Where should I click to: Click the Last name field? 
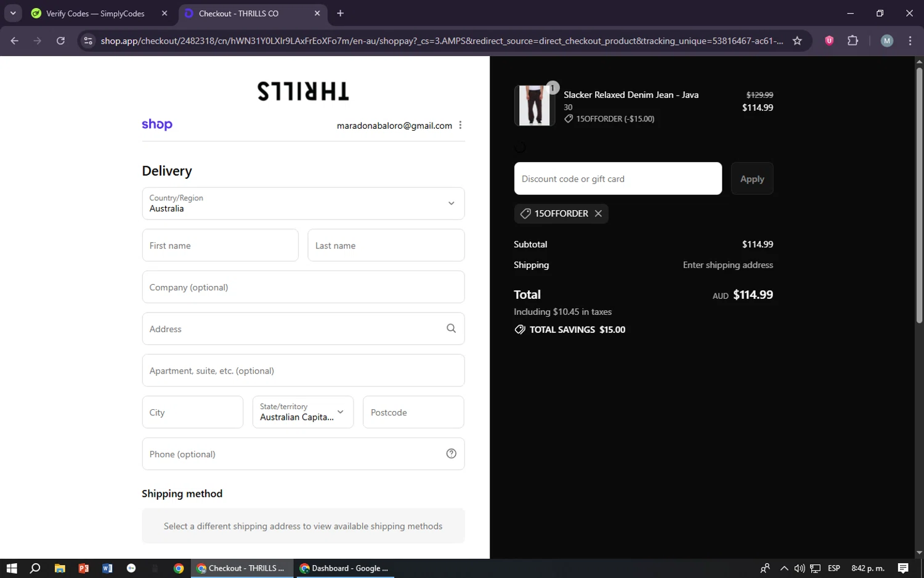coord(386,245)
